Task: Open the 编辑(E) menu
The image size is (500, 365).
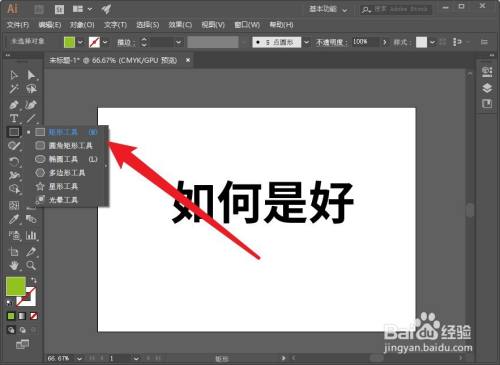Action: coord(50,25)
